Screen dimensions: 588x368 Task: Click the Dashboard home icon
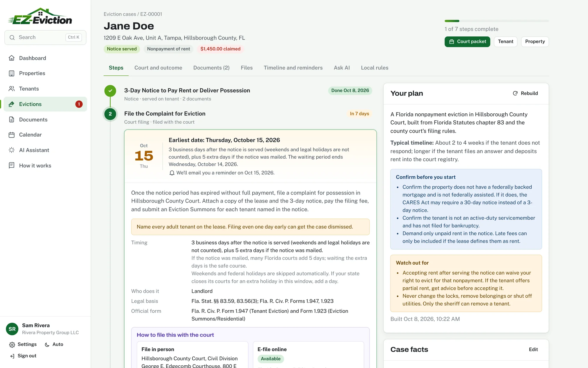(x=11, y=58)
